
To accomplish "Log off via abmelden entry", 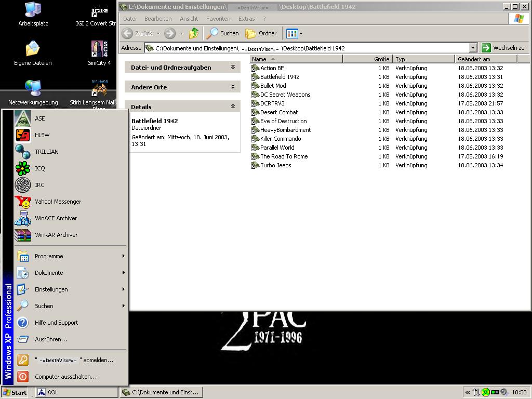I will coord(71,360).
